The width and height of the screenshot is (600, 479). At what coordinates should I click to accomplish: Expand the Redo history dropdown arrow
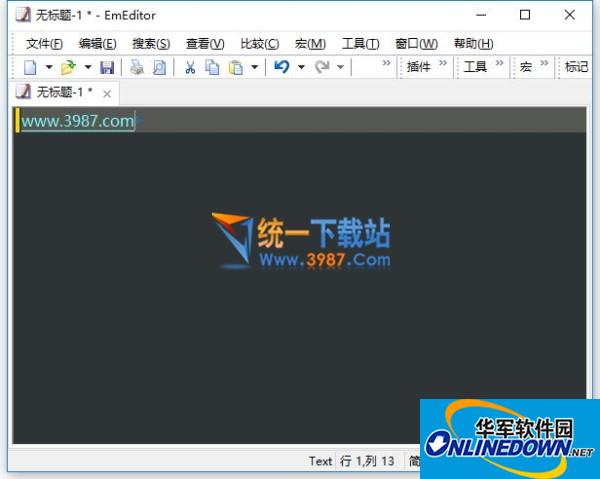[340, 67]
